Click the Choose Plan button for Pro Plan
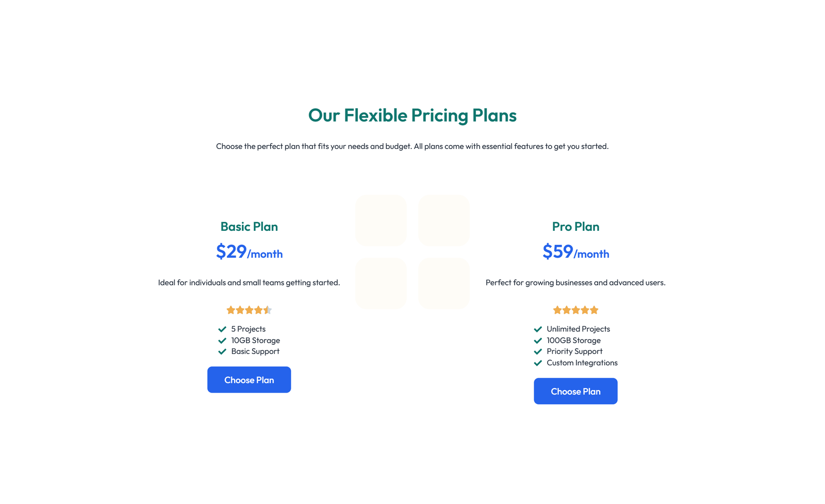 point(575,391)
